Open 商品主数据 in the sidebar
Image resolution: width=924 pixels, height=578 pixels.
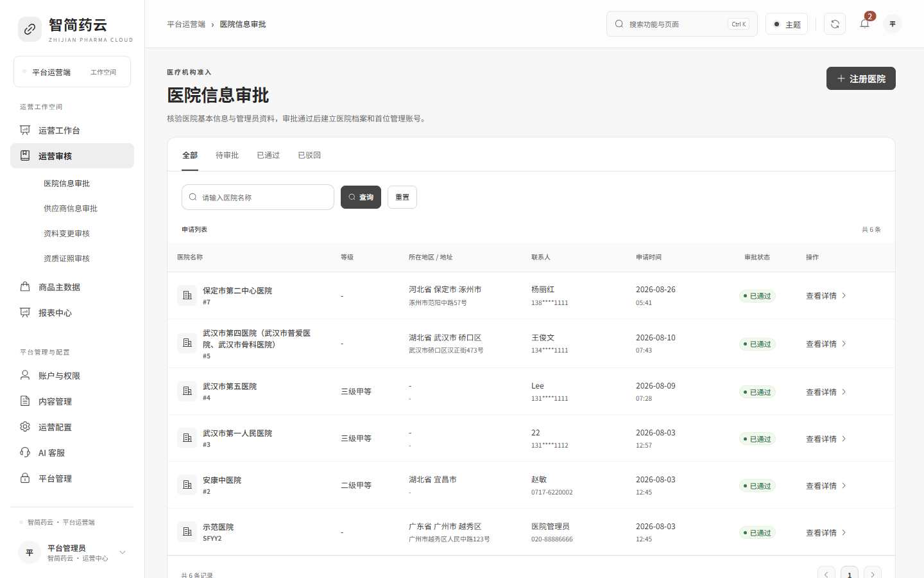[72, 287]
